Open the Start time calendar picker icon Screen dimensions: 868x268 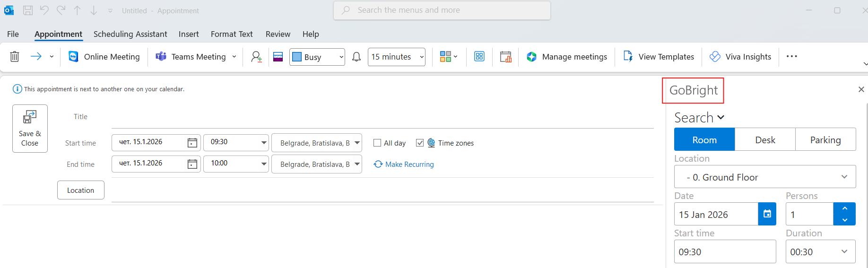pos(192,143)
